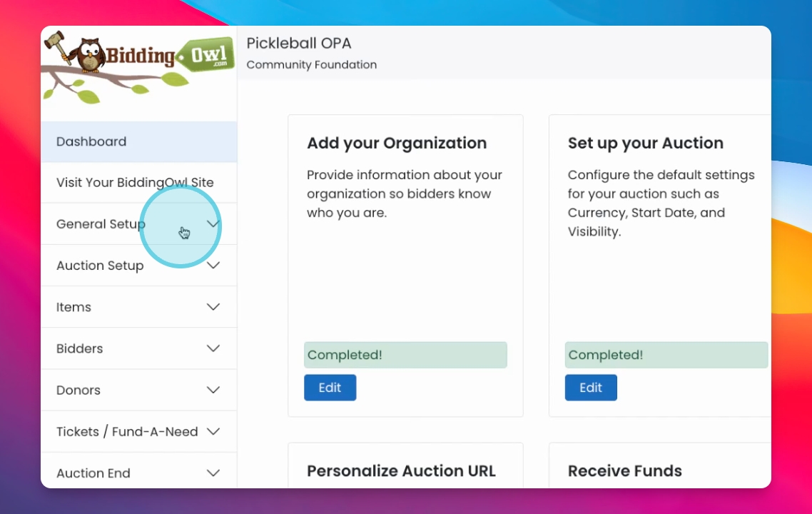Expand the Donors section chevron
812x514 pixels.
click(213, 390)
